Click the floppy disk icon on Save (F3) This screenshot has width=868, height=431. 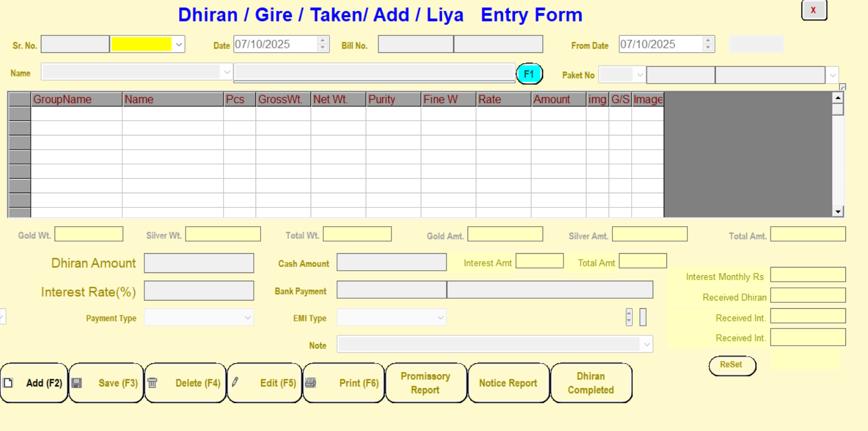[77, 383]
